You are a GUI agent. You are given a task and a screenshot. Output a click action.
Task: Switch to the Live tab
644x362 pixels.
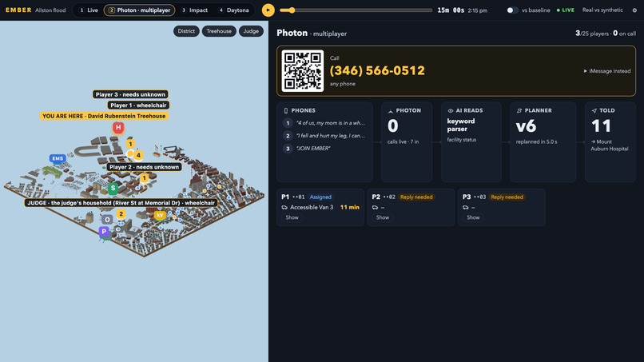pos(89,10)
